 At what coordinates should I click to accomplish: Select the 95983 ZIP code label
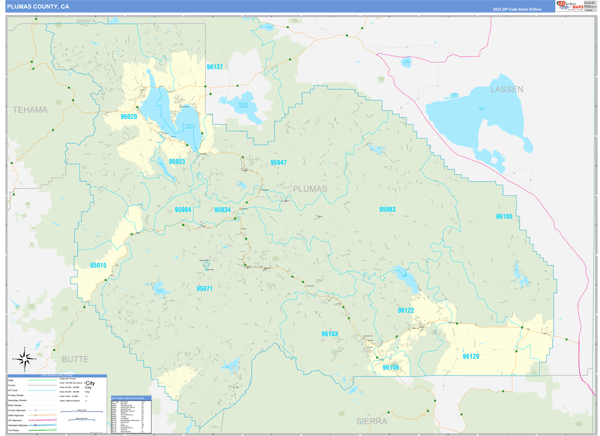[x=387, y=209]
